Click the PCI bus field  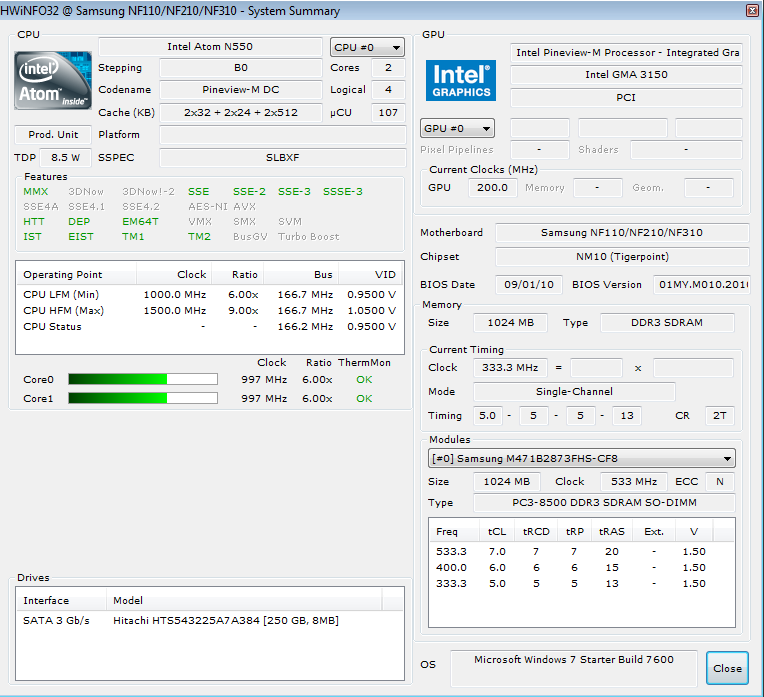pyautogui.click(x=626, y=97)
